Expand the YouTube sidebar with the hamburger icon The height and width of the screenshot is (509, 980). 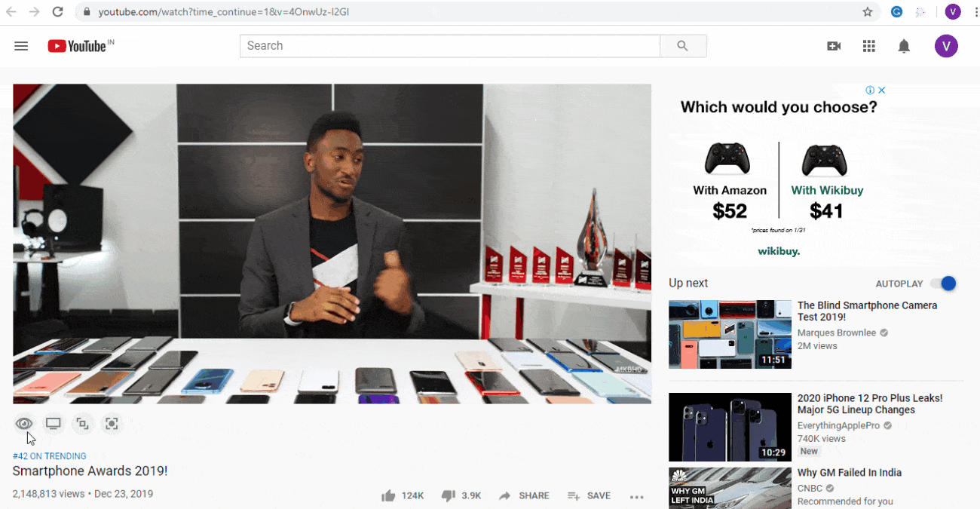click(x=21, y=46)
